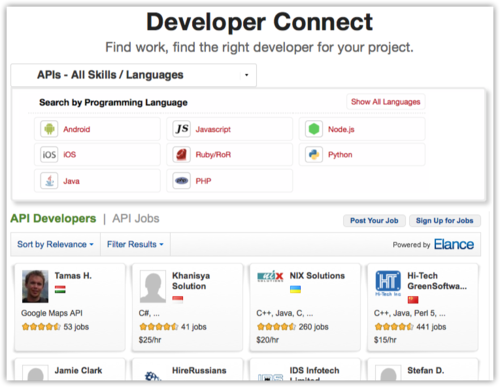This screenshot has height=387, width=500.
Task: Open Tamas H. developer name
Action: point(73,276)
